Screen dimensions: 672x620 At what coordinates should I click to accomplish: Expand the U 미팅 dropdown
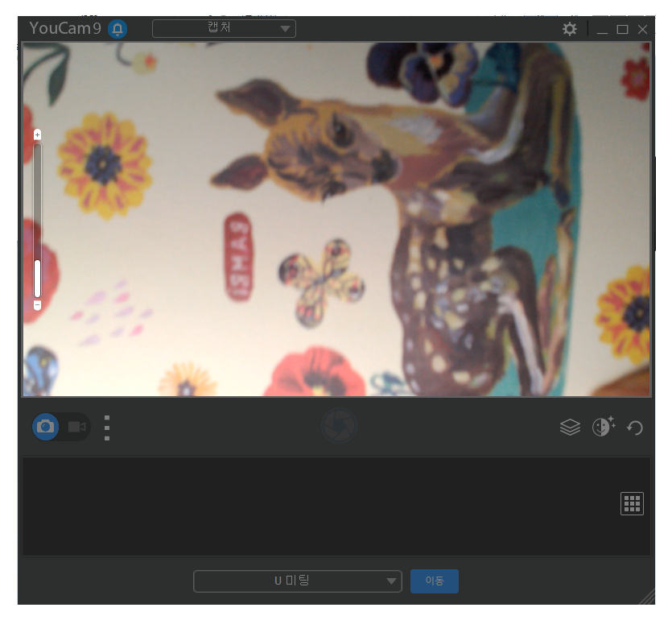[x=298, y=581]
